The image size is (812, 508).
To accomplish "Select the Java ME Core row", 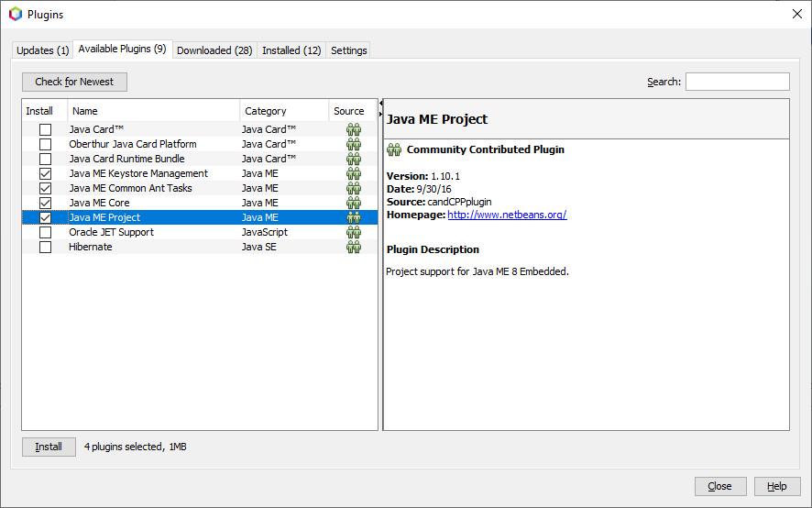I will pos(200,203).
